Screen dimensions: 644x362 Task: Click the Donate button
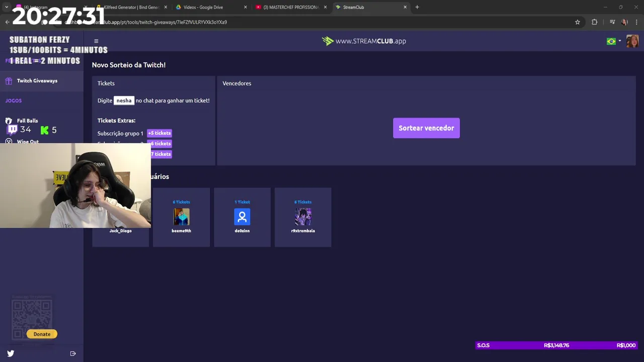pyautogui.click(x=42, y=334)
